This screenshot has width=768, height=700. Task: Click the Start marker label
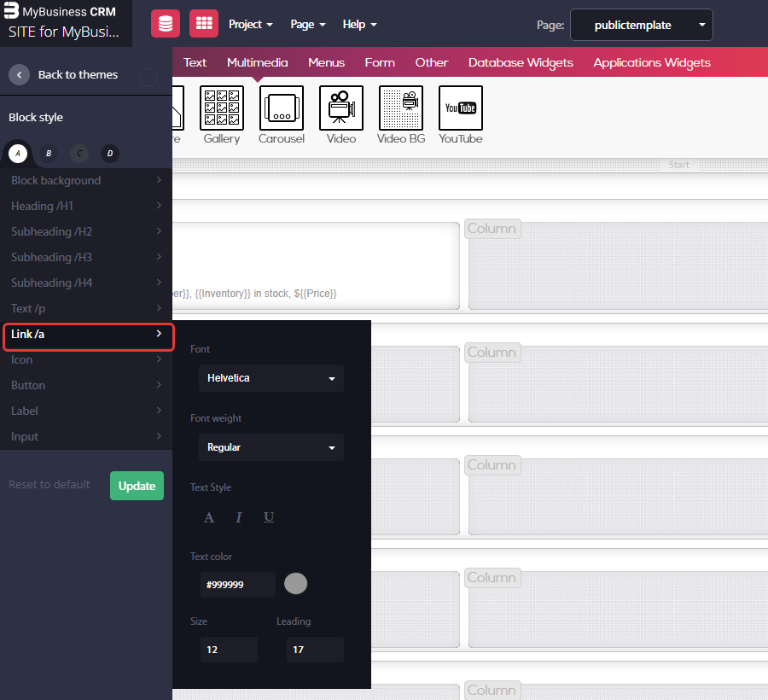pos(679,165)
